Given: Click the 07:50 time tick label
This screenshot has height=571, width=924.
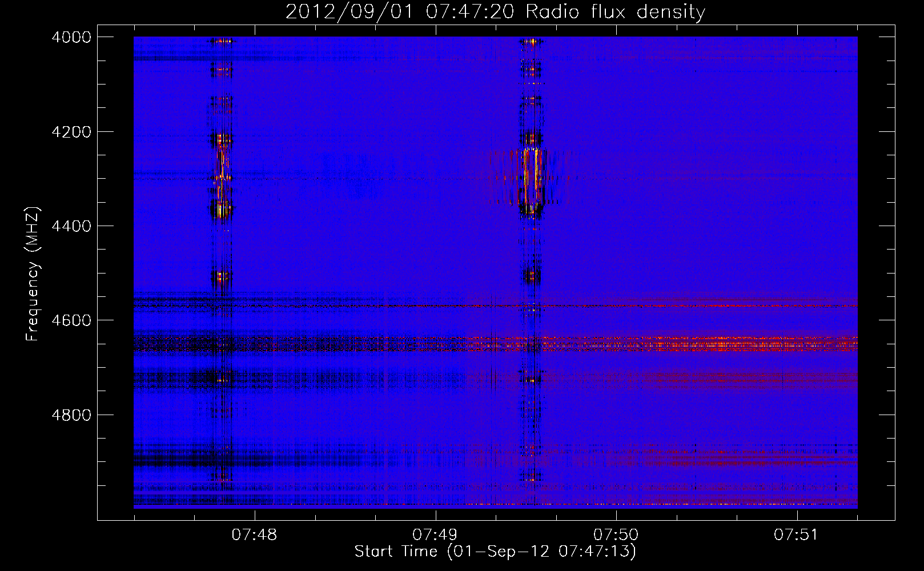Looking at the screenshot, I should (616, 535).
